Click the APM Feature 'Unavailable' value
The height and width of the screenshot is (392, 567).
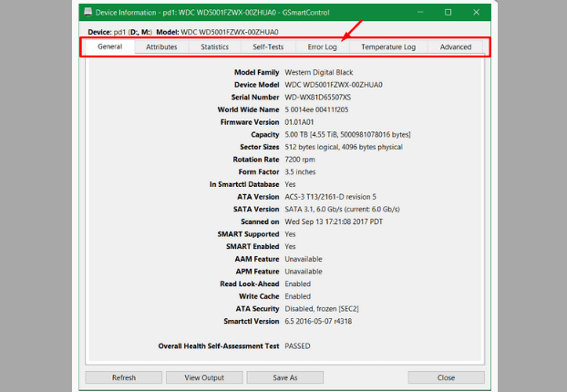pos(304,272)
